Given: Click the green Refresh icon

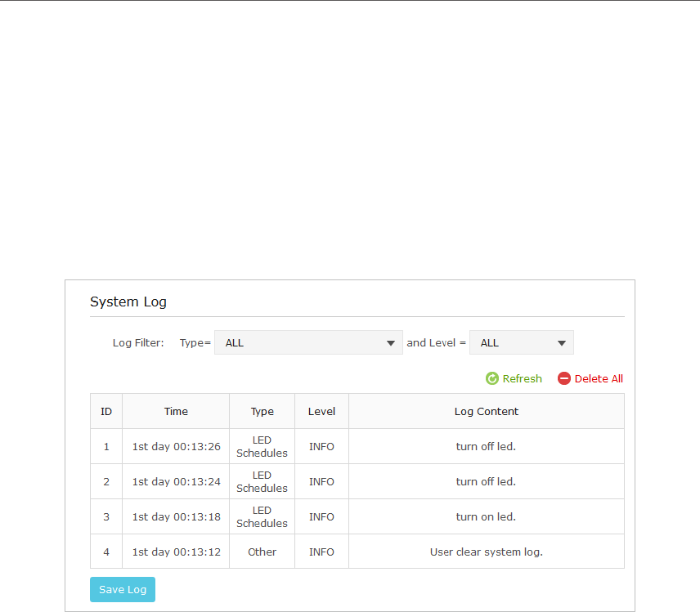Looking at the screenshot, I should 492,378.
